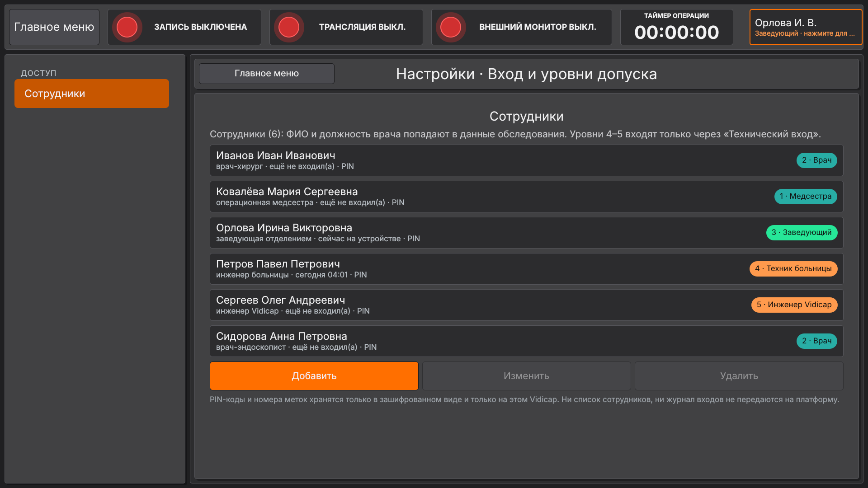Select employee Иванов Иван Иванович
868x488 pixels.
[527, 160]
